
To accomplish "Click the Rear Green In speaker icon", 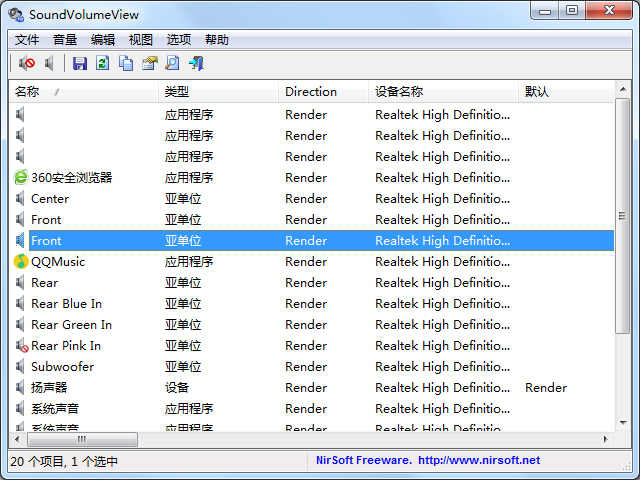I will (20, 324).
